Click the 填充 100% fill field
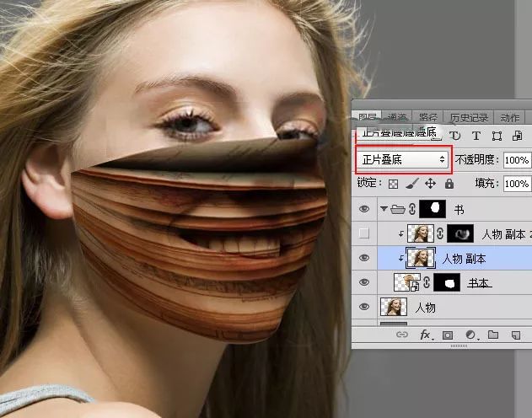The width and height of the screenshot is (532, 418). (518, 184)
